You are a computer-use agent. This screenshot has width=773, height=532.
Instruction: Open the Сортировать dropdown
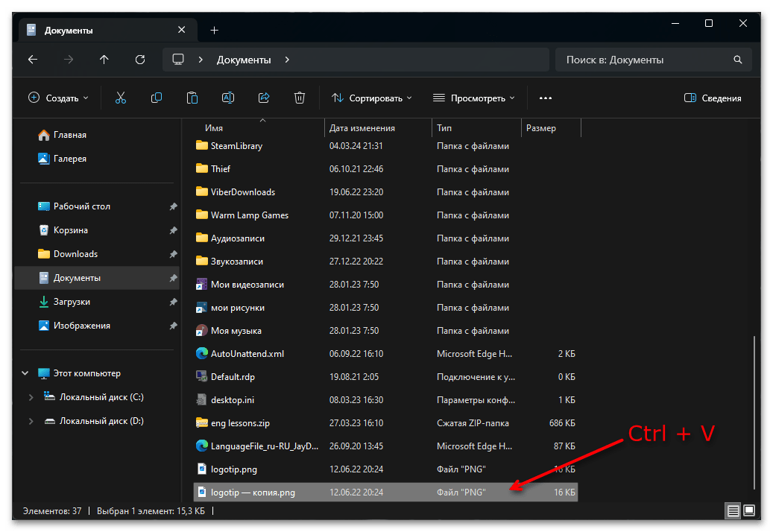tap(371, 98)
